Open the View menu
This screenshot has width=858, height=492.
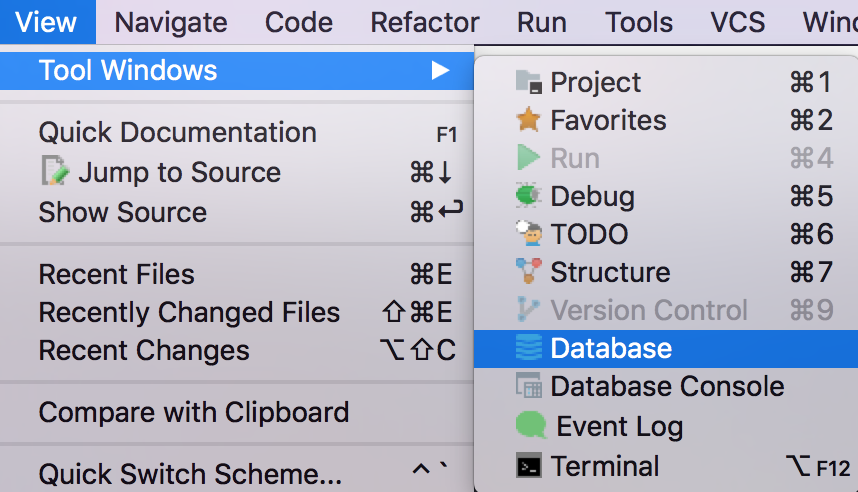[x=47, y=22]
